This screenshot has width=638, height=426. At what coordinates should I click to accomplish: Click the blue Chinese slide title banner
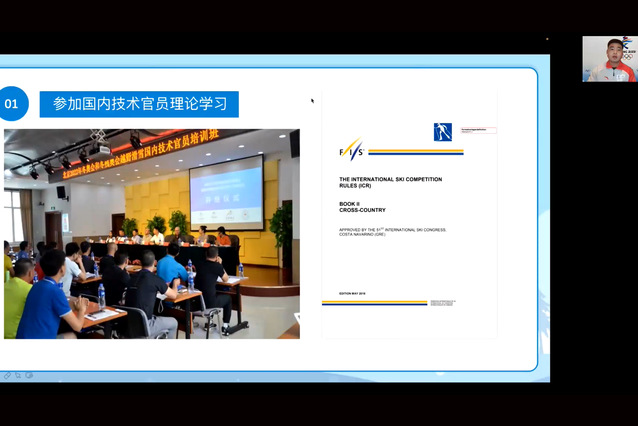point(139,103)
